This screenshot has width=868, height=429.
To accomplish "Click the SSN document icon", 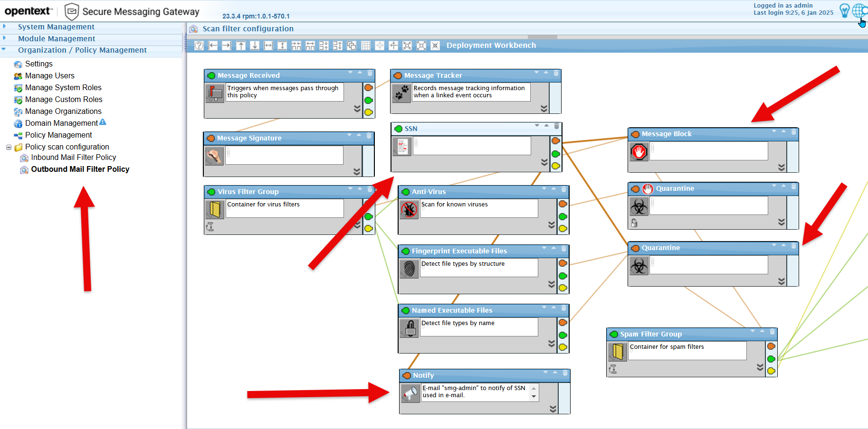I will click(x=402, y=146).
